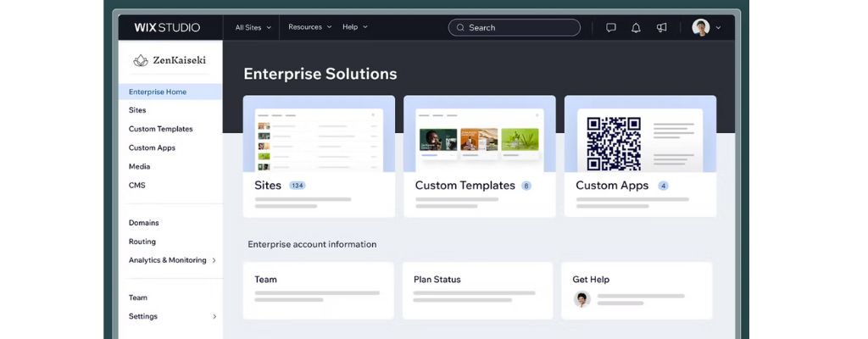Open the chat messages icon
The height and width of the screenshot is (339, 868).
point(610,27)
